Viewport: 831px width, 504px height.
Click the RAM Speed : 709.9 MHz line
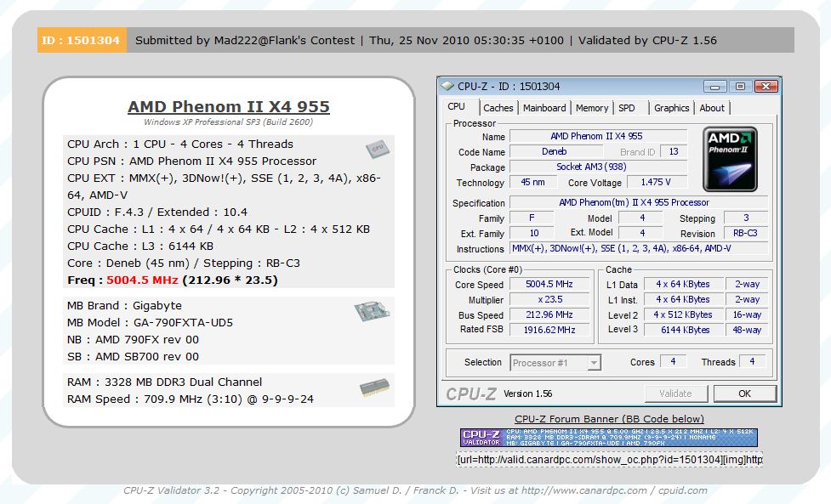coord(191,399)
